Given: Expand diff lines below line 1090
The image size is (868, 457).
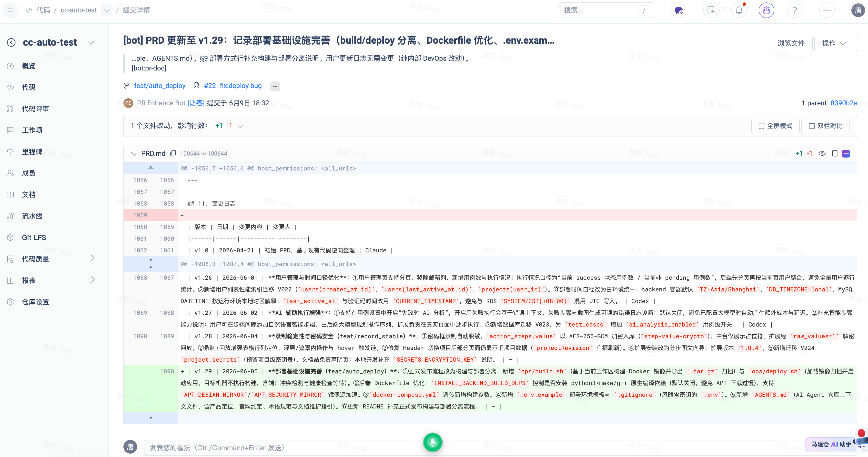Looking at the screenshot, I should (x=151, y=417).
